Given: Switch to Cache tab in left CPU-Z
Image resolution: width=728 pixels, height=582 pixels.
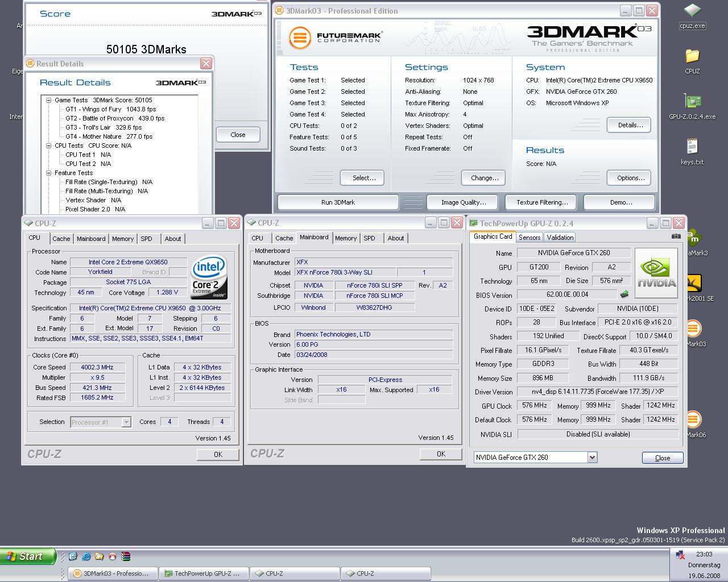Looking at the screenshot, I should [x=61, y=239].
